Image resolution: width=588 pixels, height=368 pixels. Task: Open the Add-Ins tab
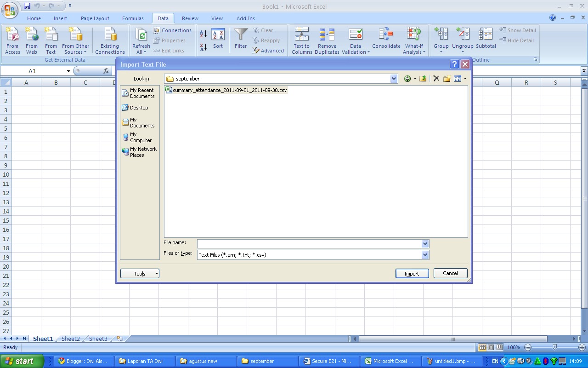[246, 18]
